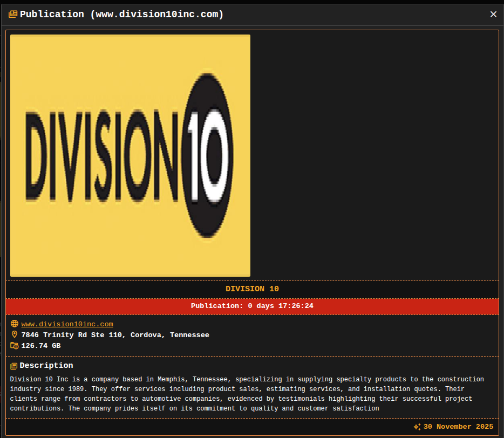Click the folder icon beside 126.74 GB
504x438 pixels.
[x=15, y=346]
